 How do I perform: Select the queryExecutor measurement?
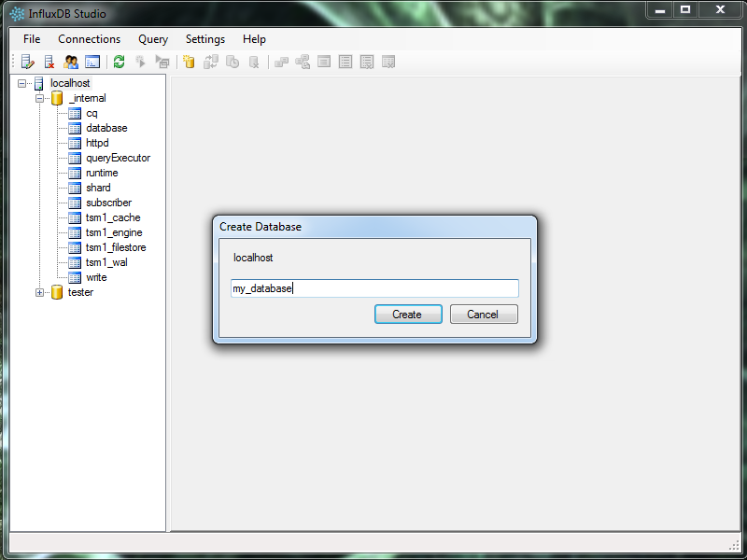click(119, 158)
